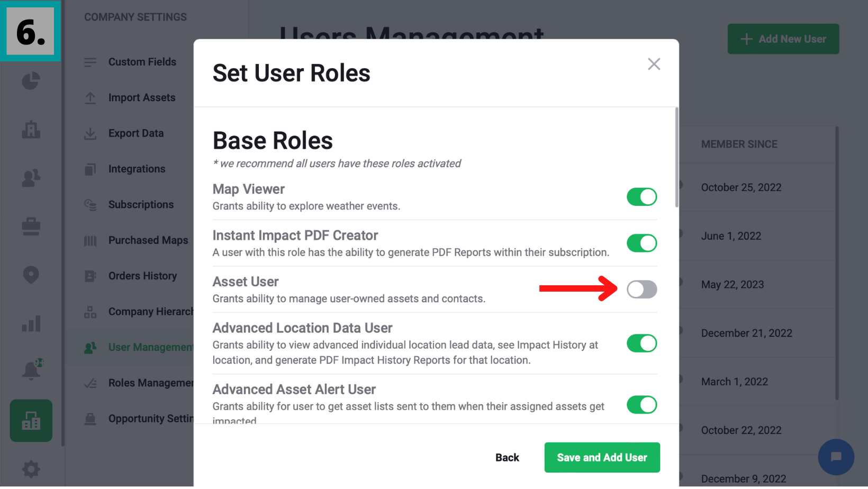Open the pie chart dashboard icon
868x489 pixels.
pos(31,81)
